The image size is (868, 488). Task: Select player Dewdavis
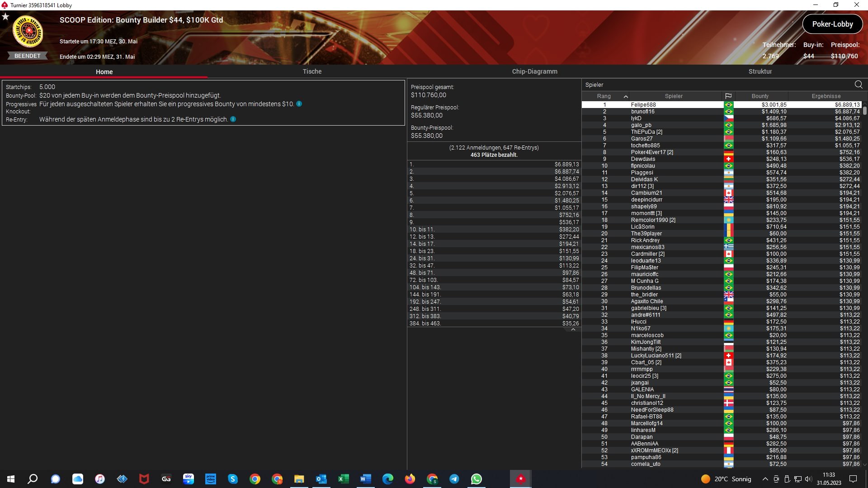pos(722,159)
